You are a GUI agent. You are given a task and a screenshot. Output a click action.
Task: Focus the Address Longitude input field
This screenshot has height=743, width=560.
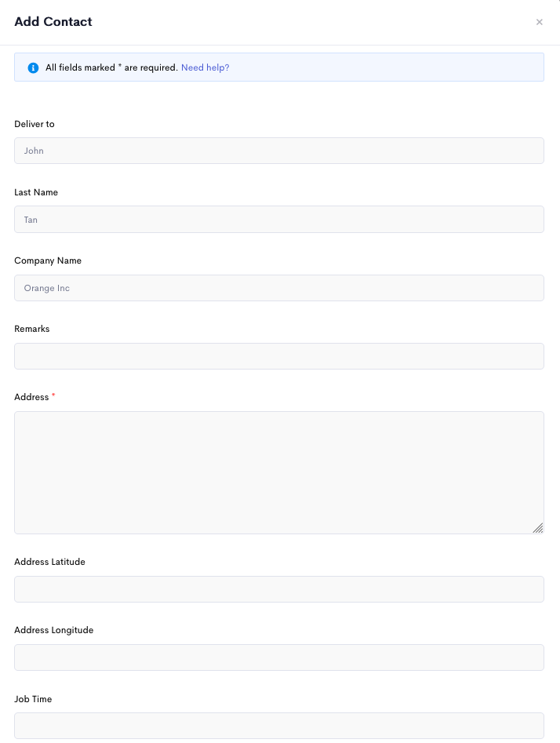pos(279,657)
